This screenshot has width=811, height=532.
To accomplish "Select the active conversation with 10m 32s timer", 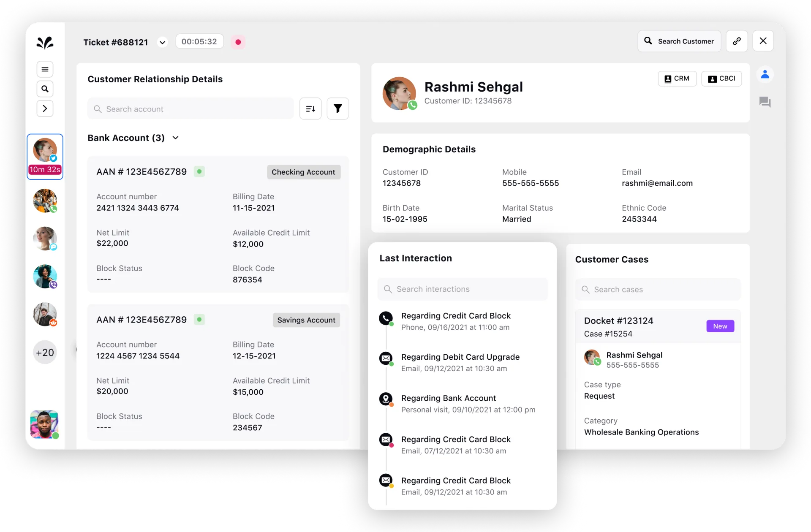I will (x=45, y=156).
